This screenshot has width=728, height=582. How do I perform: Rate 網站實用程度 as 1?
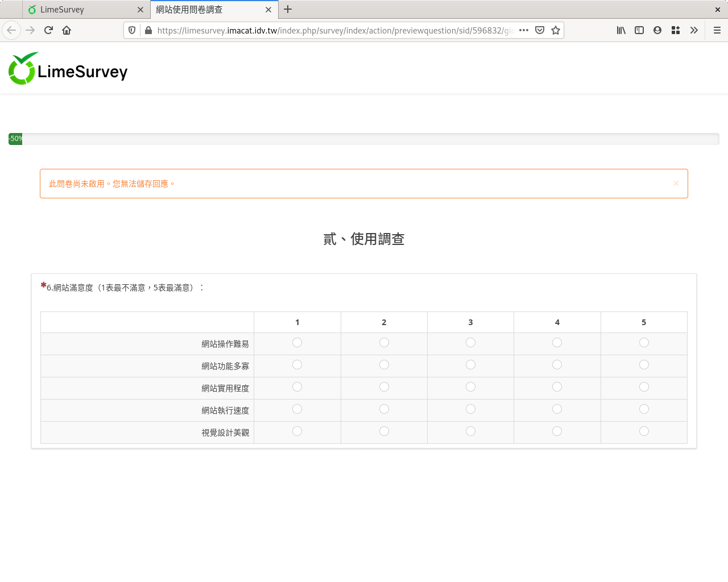(297, 387)
